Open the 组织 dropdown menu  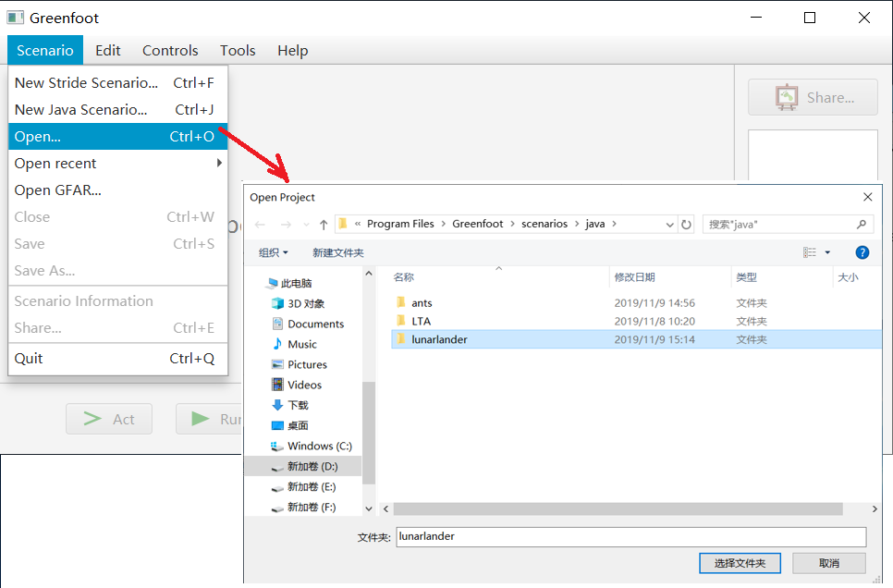coord(274,252)
